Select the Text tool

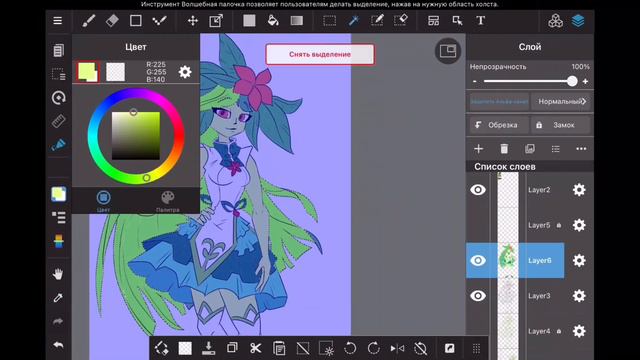pos(480,21)
